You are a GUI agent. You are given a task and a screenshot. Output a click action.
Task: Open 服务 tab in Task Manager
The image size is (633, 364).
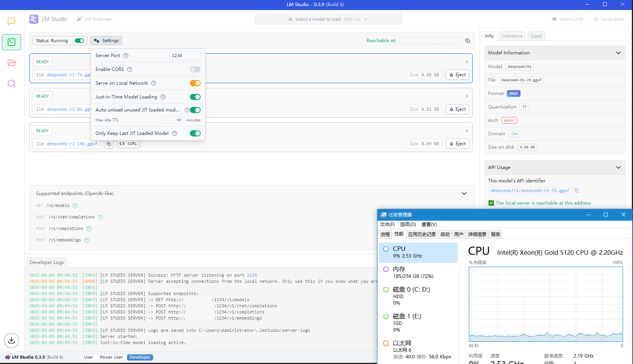pos(496,234)
